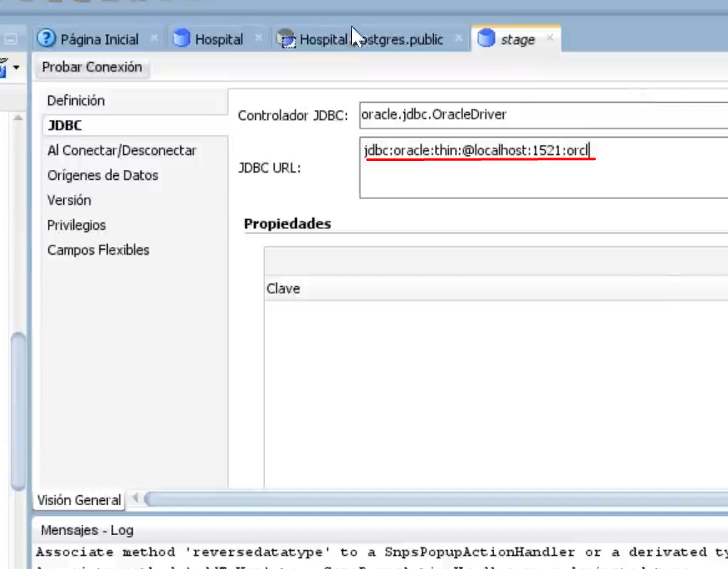The image size is (728, 569).
Task: Click the Mensajes - Log panel title
Action: (87, 530)
